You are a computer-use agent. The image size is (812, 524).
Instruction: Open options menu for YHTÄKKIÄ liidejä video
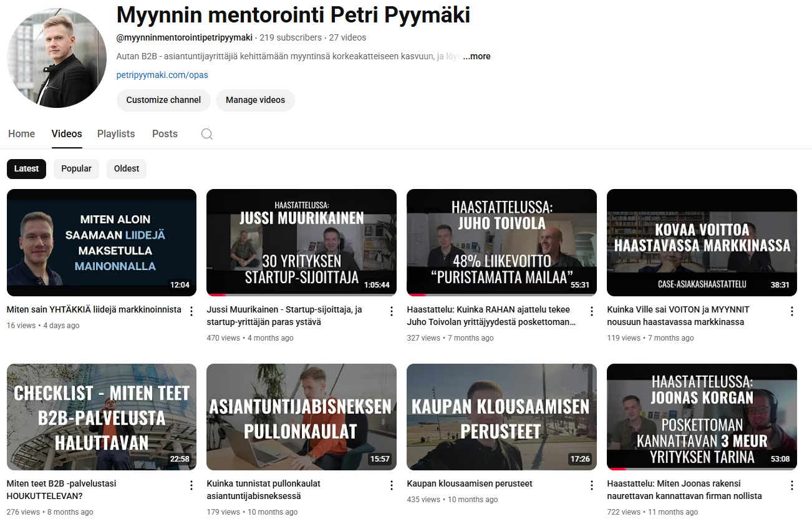[x=191, y=311]
